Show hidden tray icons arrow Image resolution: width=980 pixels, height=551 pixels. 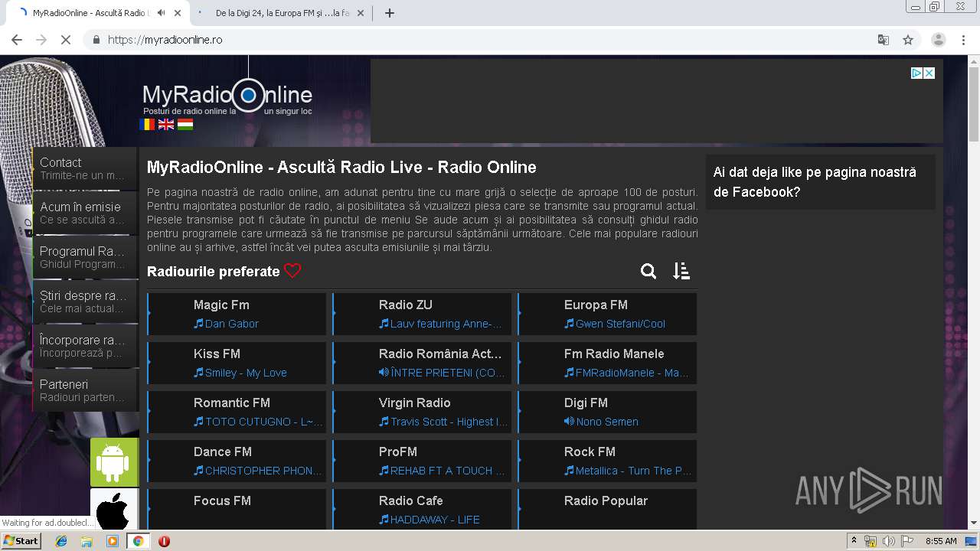(x=854, y=541)
